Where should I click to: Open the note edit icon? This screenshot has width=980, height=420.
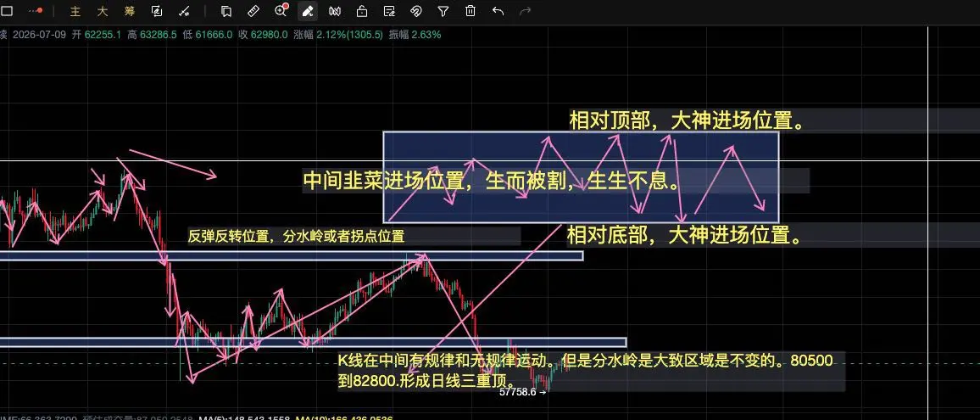point(389,11)
